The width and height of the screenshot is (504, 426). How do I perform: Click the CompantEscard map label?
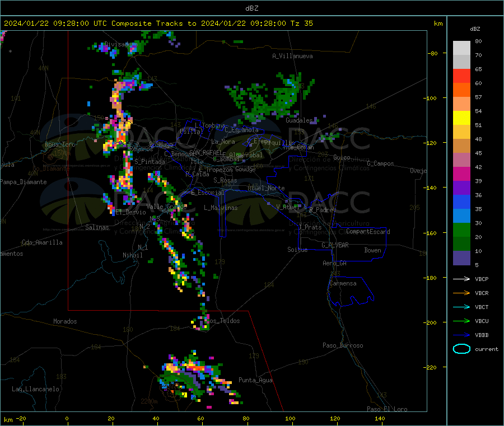[368, 231]
